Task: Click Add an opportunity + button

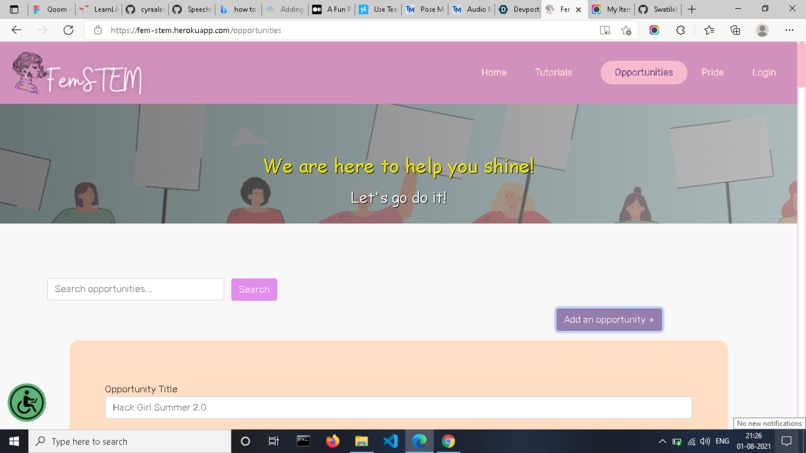Action: (x=609, y=319)
